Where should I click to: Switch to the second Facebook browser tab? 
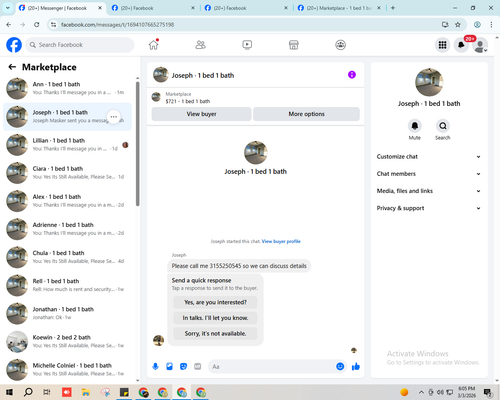tap(153, 8)
